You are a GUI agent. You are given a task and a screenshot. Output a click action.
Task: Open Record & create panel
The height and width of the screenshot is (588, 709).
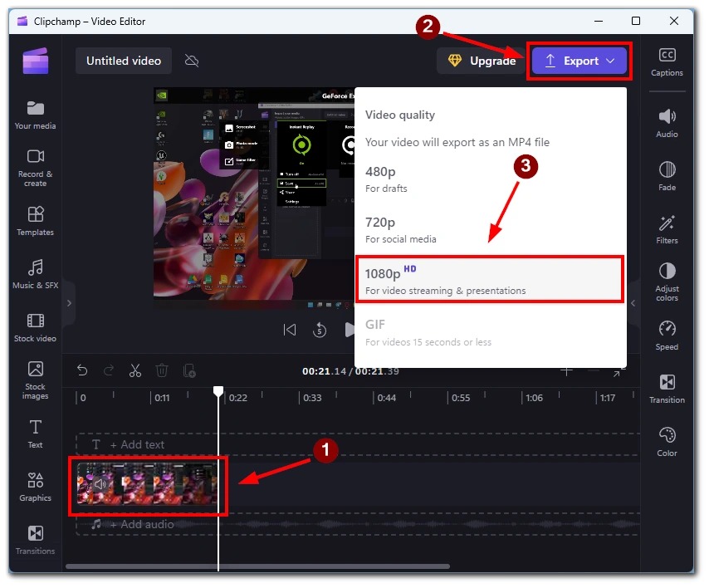pyautogui.click(x=35, y=168)
